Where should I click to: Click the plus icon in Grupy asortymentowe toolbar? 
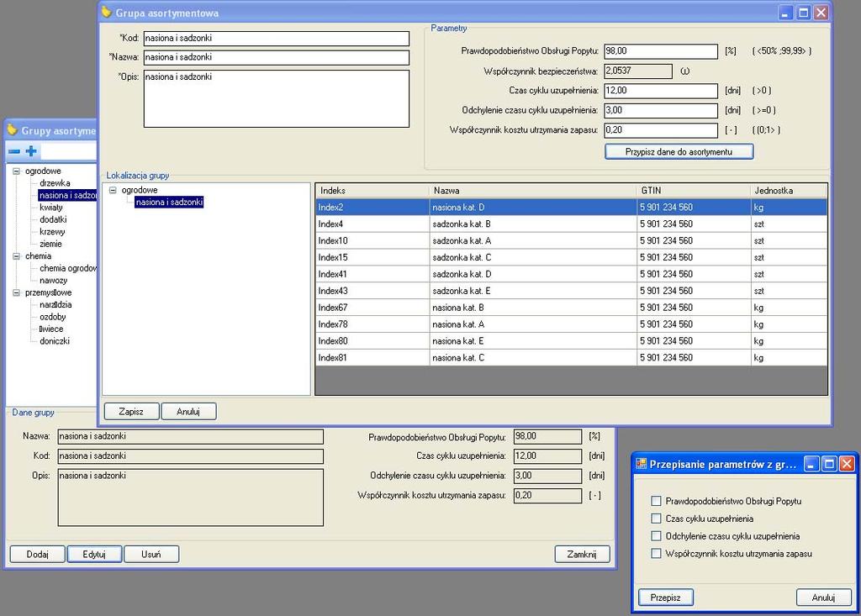coord(31,151)
